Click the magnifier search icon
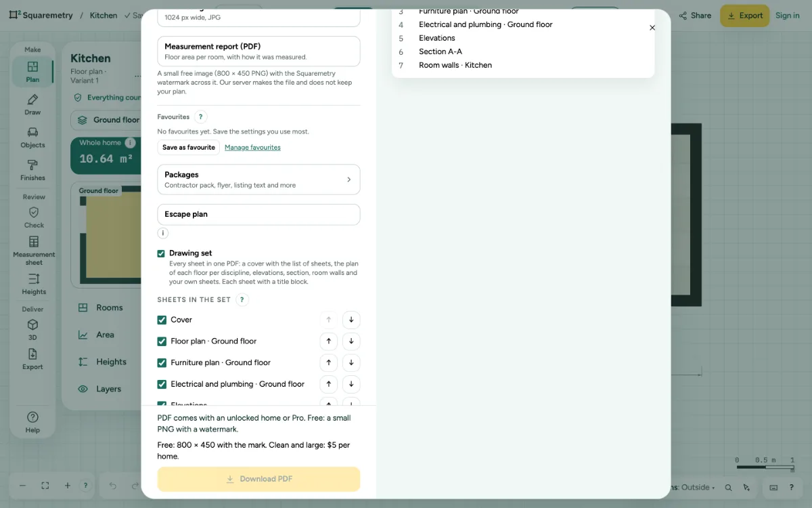The image size is (812, 508). (x=729, y=487)
